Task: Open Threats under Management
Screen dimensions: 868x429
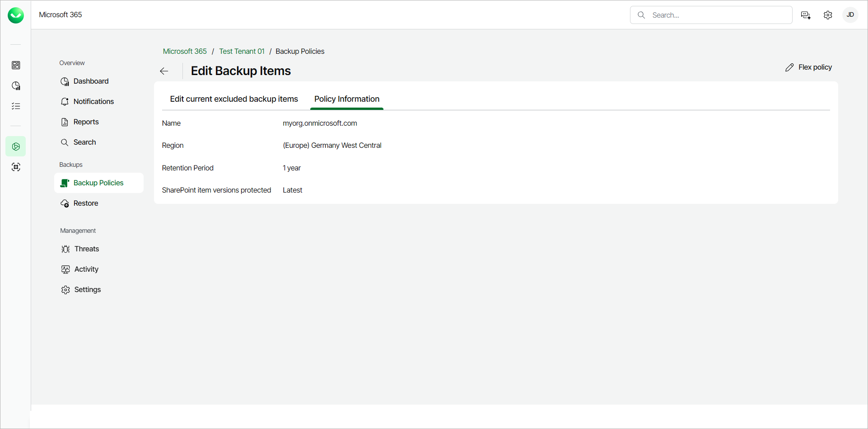Action: click(86, 249)
